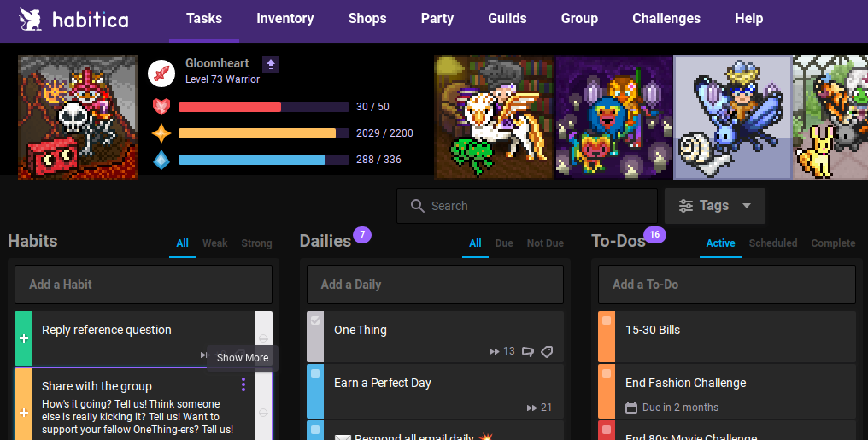Click the Add a Daily field

[435, 285]
